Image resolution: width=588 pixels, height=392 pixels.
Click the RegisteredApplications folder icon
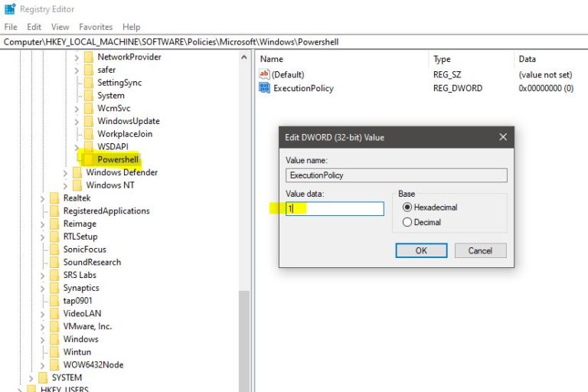[x=54, y=211]
